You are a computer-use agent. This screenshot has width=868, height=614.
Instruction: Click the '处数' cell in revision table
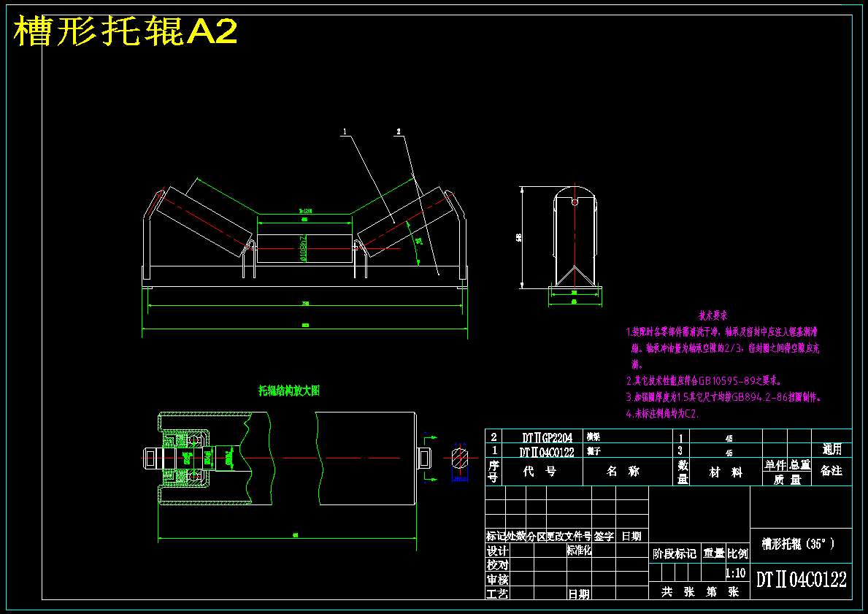pos(516,536)
